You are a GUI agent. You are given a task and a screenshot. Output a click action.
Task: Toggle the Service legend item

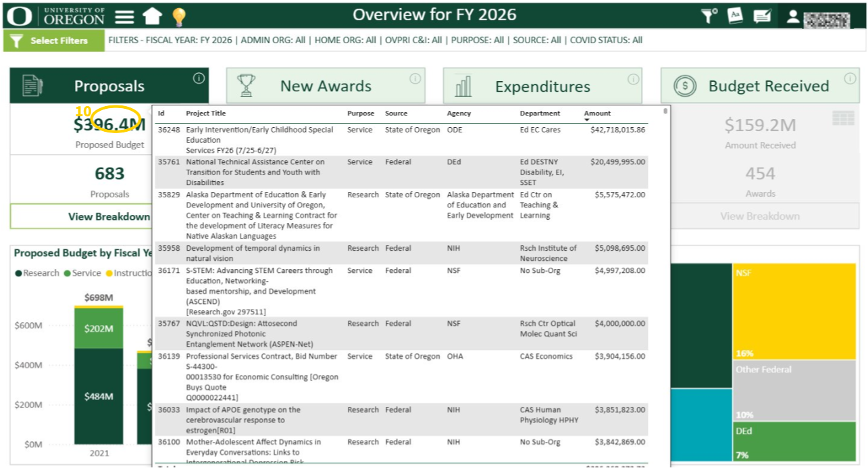(x=82, y=273)
